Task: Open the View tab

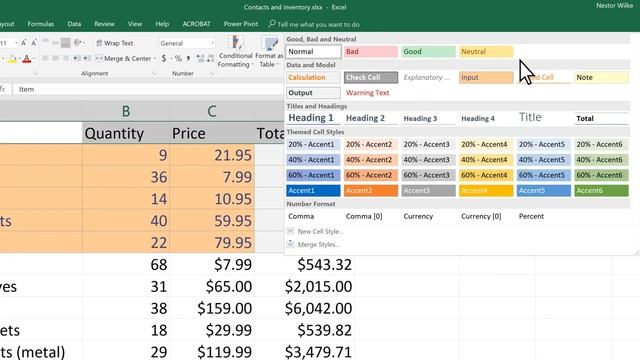Action: [x=135, y=24]
